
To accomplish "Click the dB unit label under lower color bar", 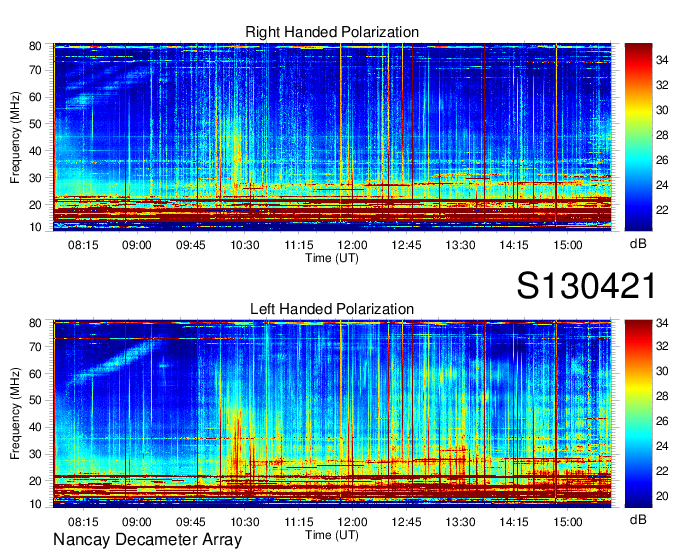I will click(638, 519).
